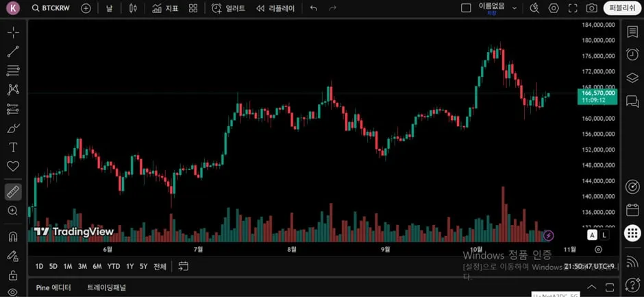Set time range to 5Y
The width and height of the screenshot is (644, 297).
pos(143,267)
